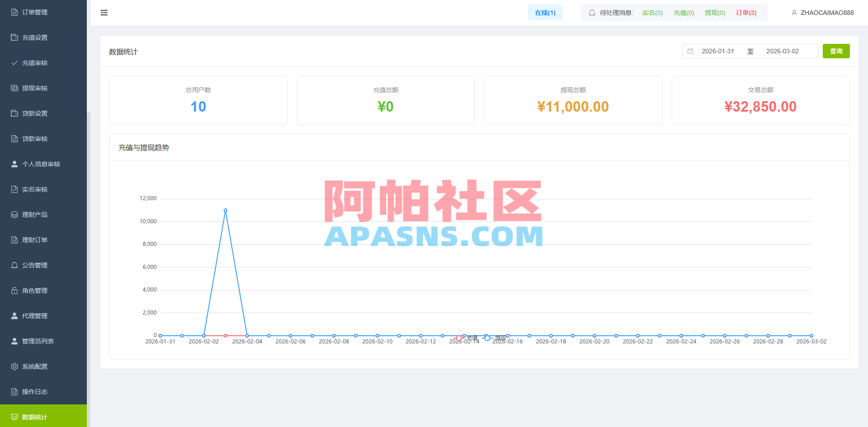Click the green 查询 button

[x=836, y=51]
